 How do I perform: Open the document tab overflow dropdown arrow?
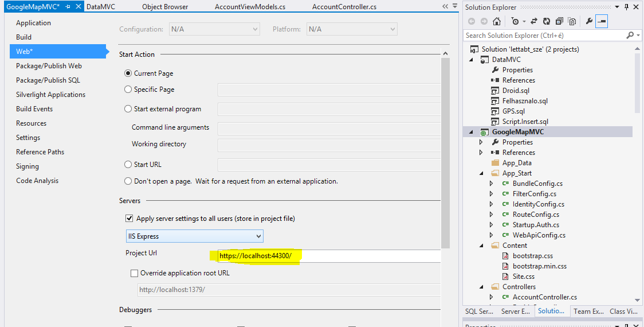[455, 6]
